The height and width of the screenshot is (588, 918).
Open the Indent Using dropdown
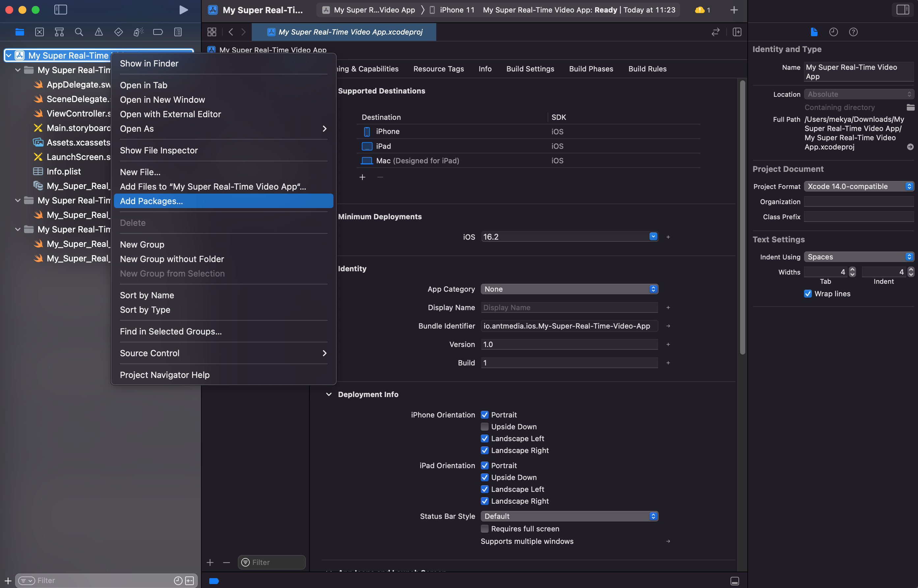[x=858, y=257]
